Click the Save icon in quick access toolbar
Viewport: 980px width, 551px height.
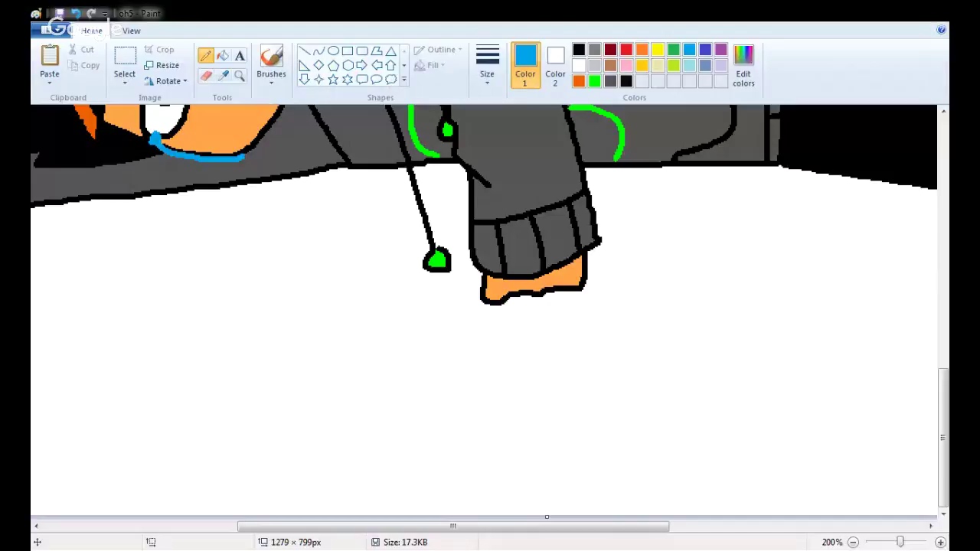coord(59,14)
